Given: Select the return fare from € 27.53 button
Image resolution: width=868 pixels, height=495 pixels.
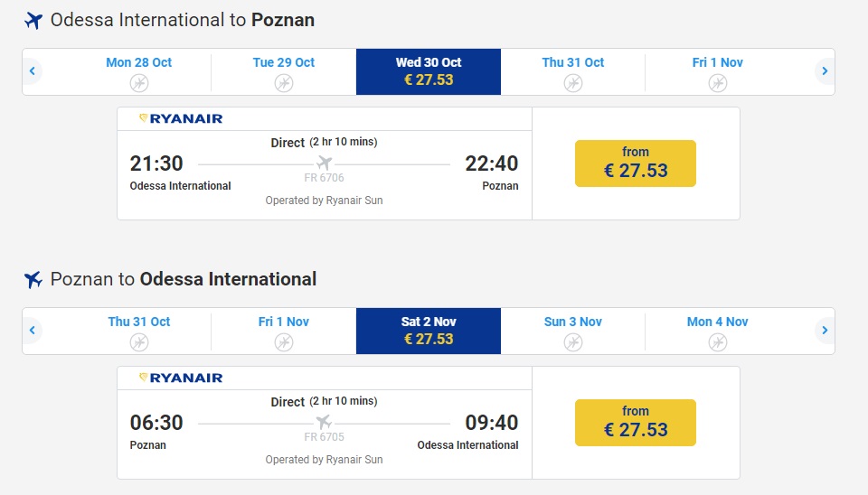Looking at the screenshot, I should (x=635, y=423).
